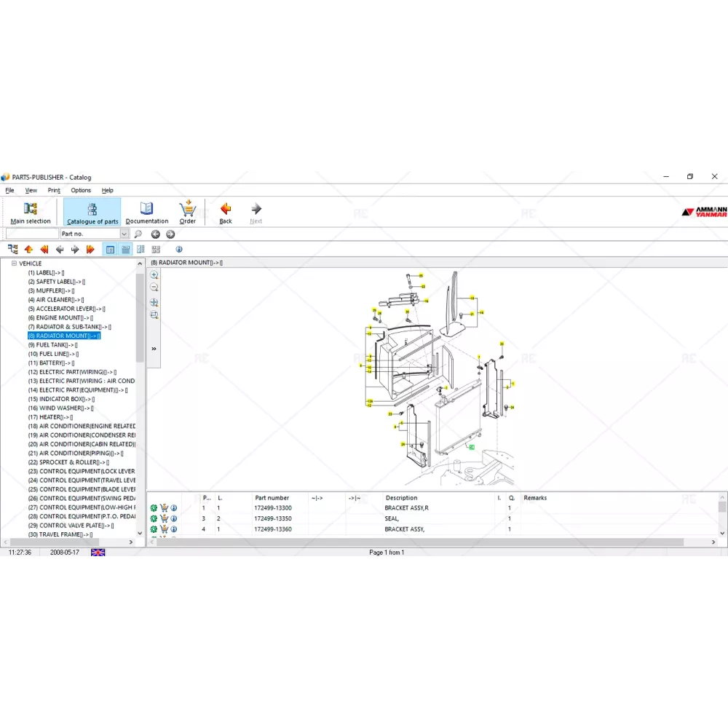728x728 pixels.
Task: Open the Main selection screen
Action: (31, 212)
